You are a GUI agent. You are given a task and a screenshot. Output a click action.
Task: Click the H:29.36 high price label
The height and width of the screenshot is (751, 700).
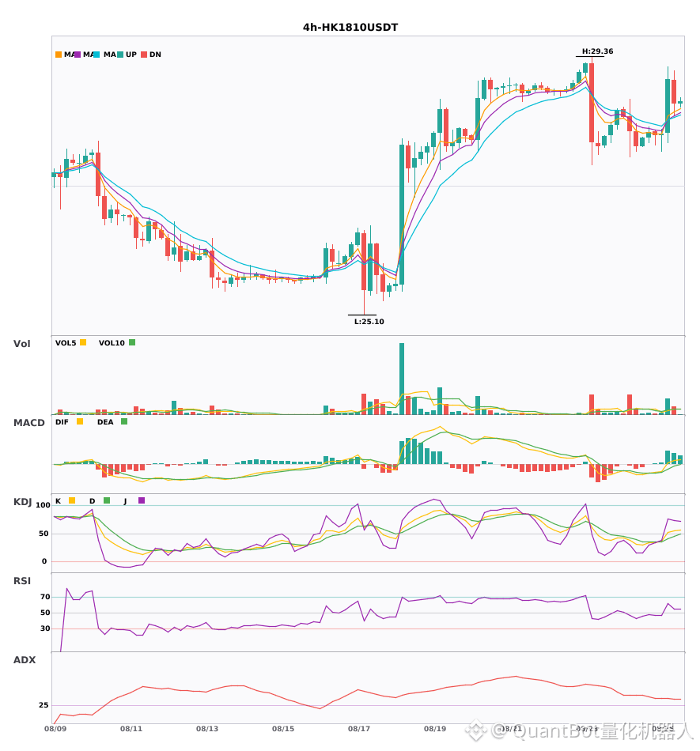click(597, 51)
